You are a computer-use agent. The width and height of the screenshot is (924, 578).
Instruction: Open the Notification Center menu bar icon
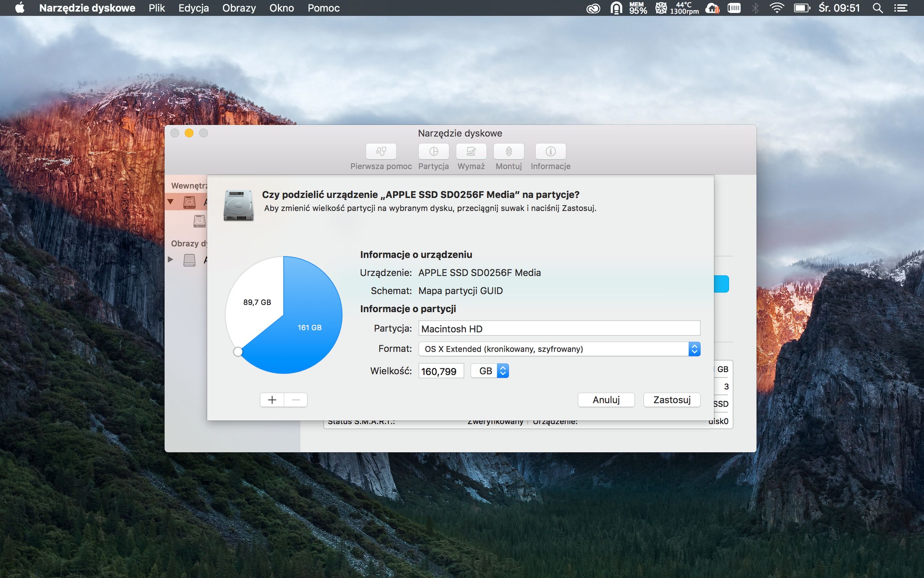point(900,8)
